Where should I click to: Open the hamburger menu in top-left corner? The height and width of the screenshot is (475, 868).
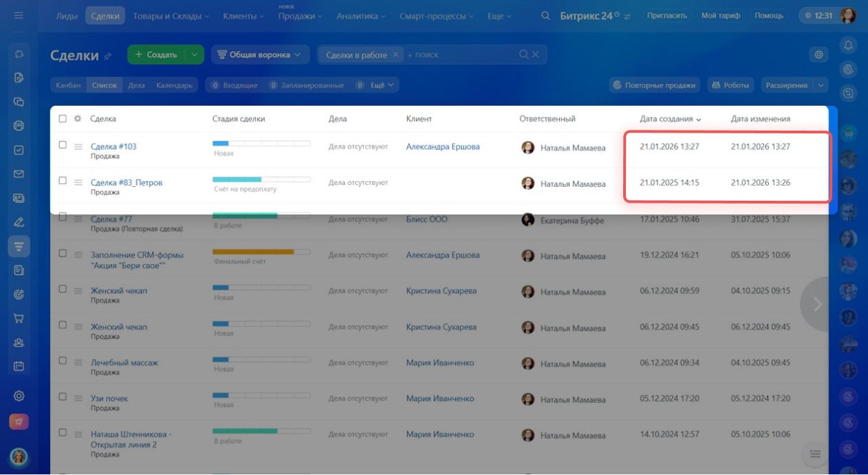pyautogui.click(x=19, y=15)
